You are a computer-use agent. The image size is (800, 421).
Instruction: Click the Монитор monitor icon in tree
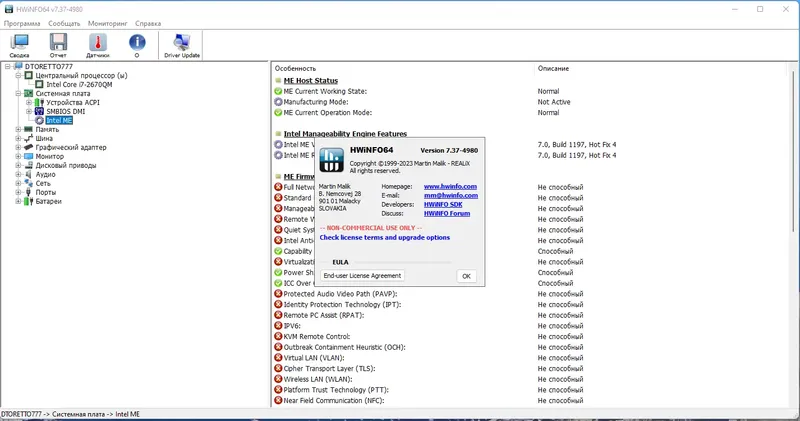(x=29, y=156)
